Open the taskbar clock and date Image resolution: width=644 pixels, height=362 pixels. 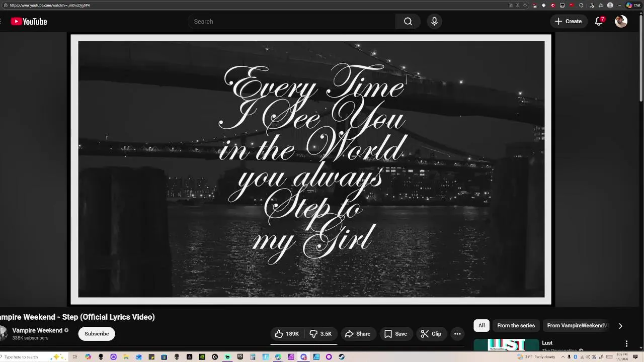pyautogui.click(x=622, y=357)
